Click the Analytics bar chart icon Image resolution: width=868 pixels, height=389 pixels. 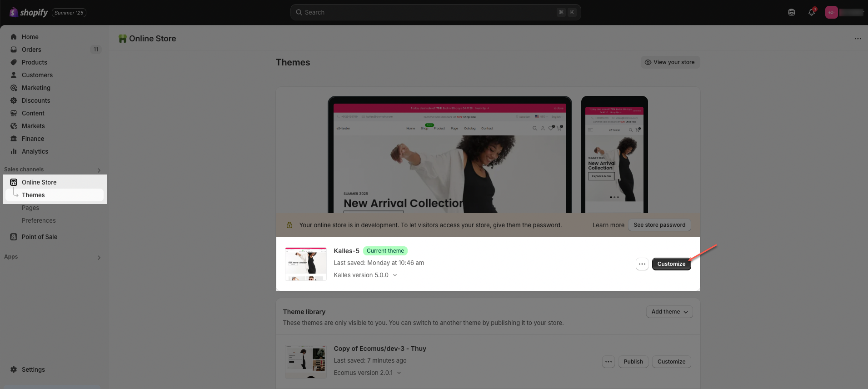click(x=14, y=151)
